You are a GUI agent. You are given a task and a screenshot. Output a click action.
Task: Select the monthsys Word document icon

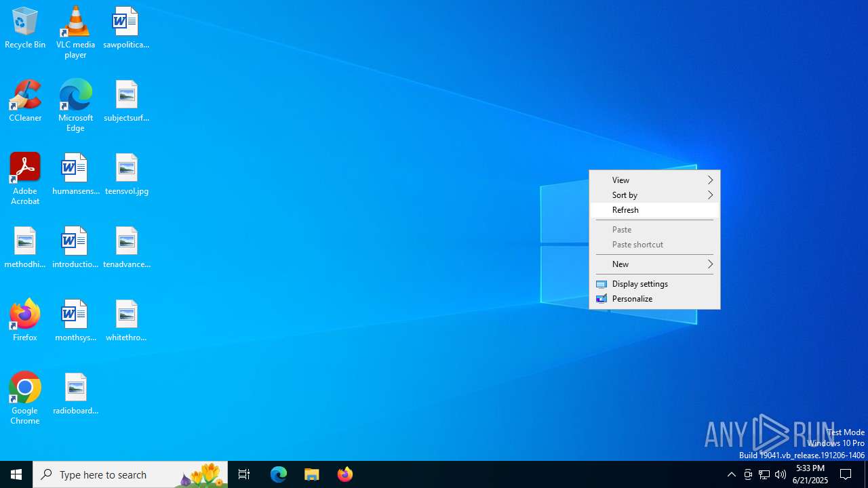pyautogui.click(x=75, y=321)
